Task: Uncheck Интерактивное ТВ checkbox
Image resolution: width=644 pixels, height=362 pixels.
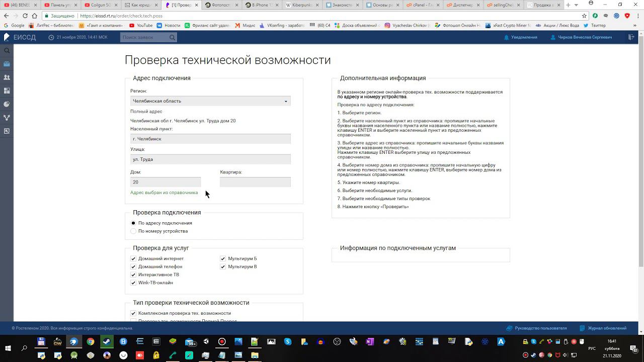Action: click(x=133, y=275)
